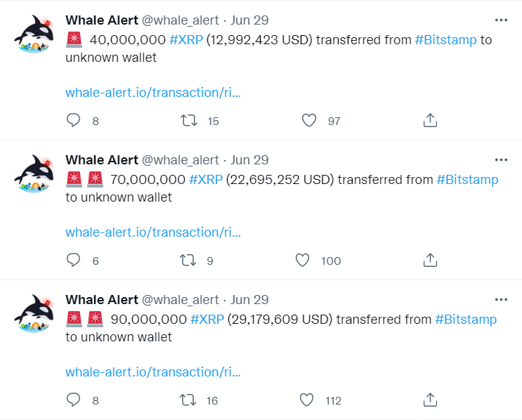Screen dimensions: 522x420
Task: Reply to the 90,000,000 XRP tweet
Action: pyautogui.click(x=74, y=400)
